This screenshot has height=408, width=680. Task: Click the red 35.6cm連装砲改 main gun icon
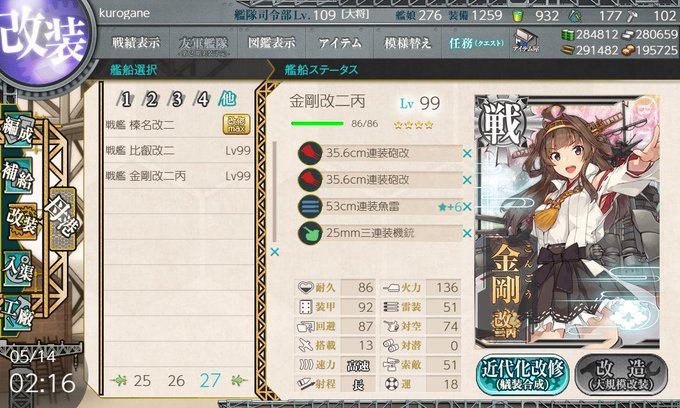point(310,153)
